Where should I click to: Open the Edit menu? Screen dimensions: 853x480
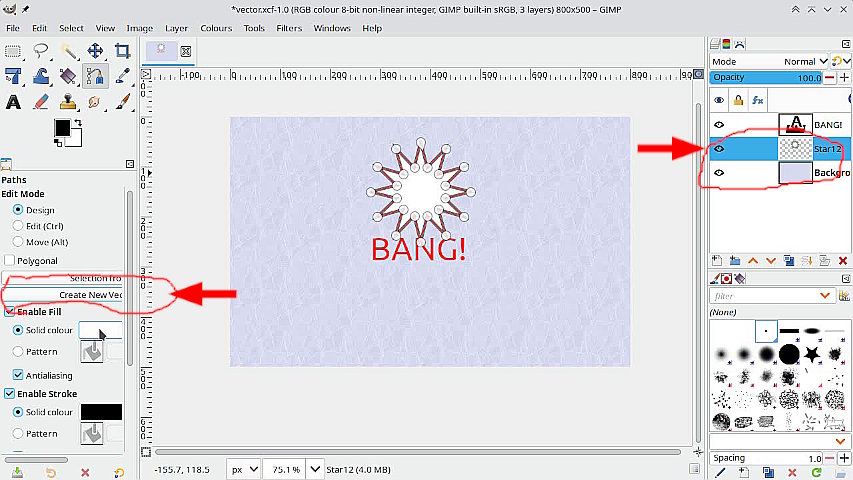point(39,28)
